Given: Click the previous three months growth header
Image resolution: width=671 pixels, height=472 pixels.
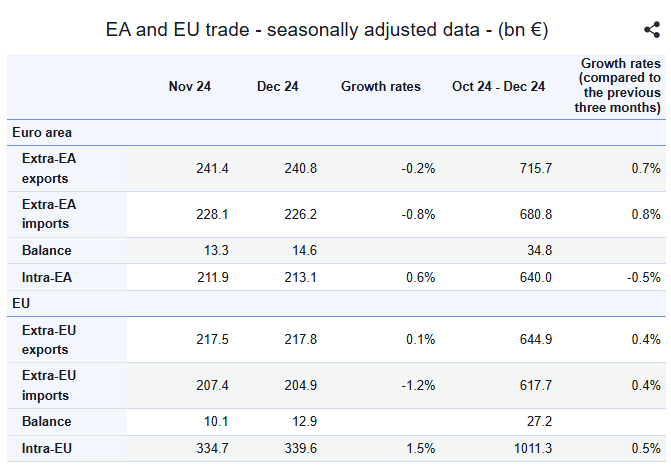Looking at the screenshot, I should tap(618, 85).
